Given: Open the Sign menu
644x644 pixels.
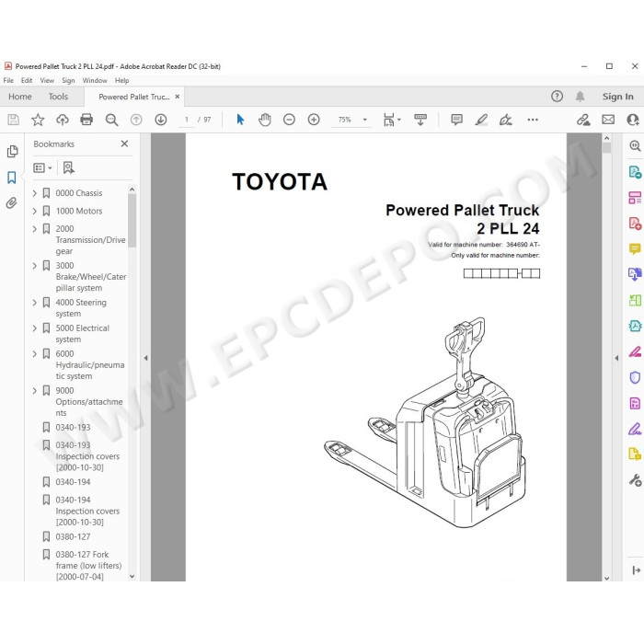Looking at the screenshot, I should pos(68,81).
